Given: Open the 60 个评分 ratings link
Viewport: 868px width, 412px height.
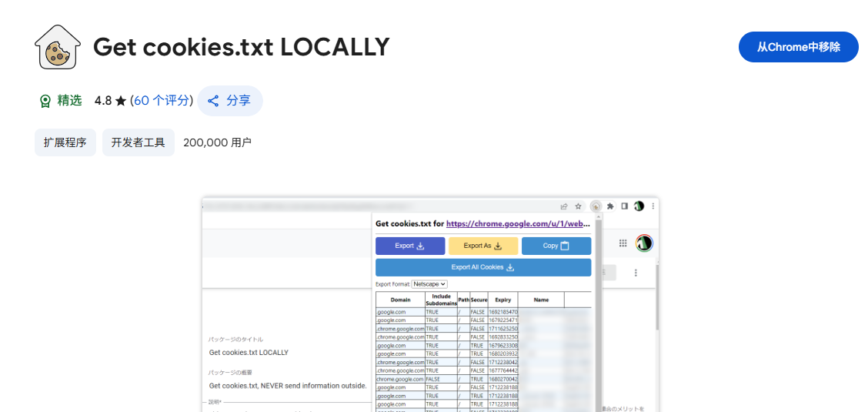Looking at the screenshot, I should click(163, 101).
